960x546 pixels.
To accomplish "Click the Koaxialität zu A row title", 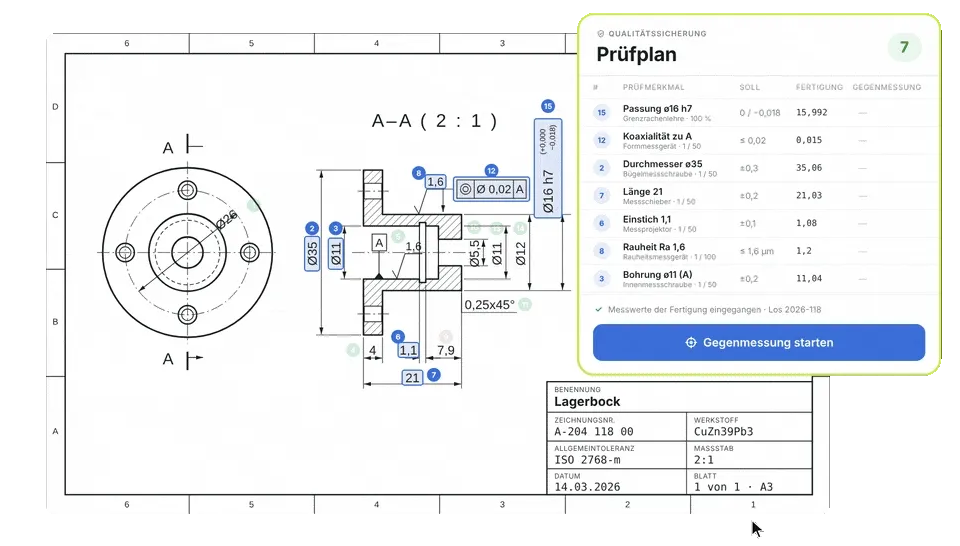I will (x=657, y=136).
